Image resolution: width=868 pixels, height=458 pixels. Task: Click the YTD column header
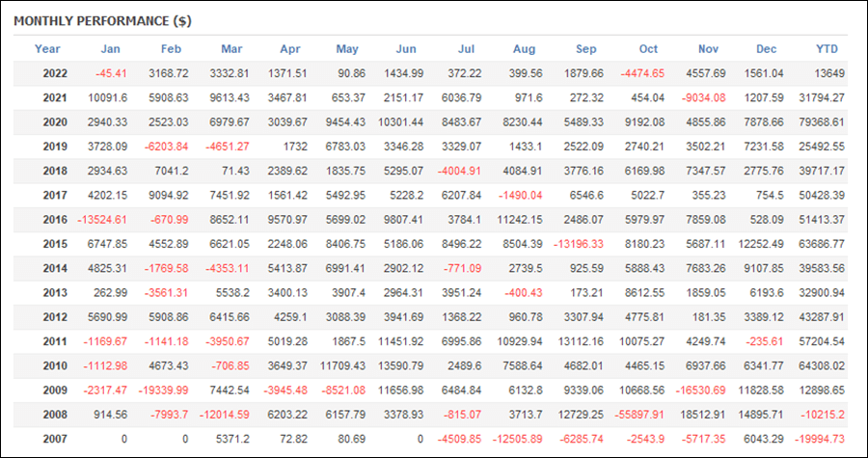coord(827,48)
